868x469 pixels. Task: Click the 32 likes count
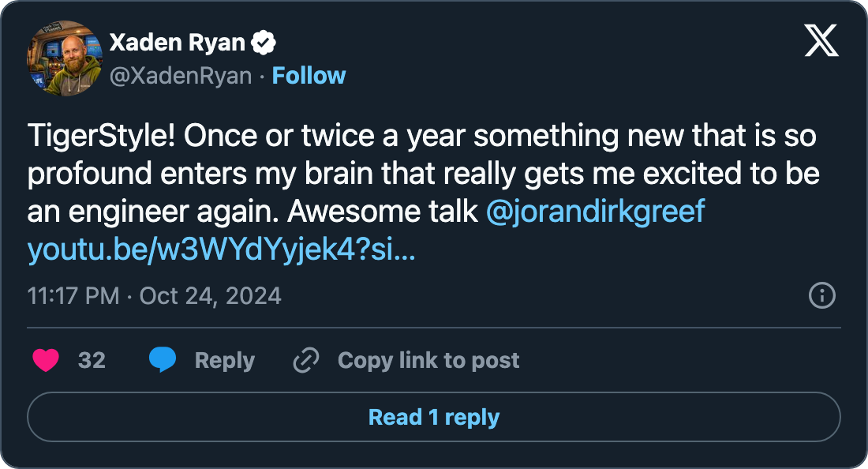92,361
